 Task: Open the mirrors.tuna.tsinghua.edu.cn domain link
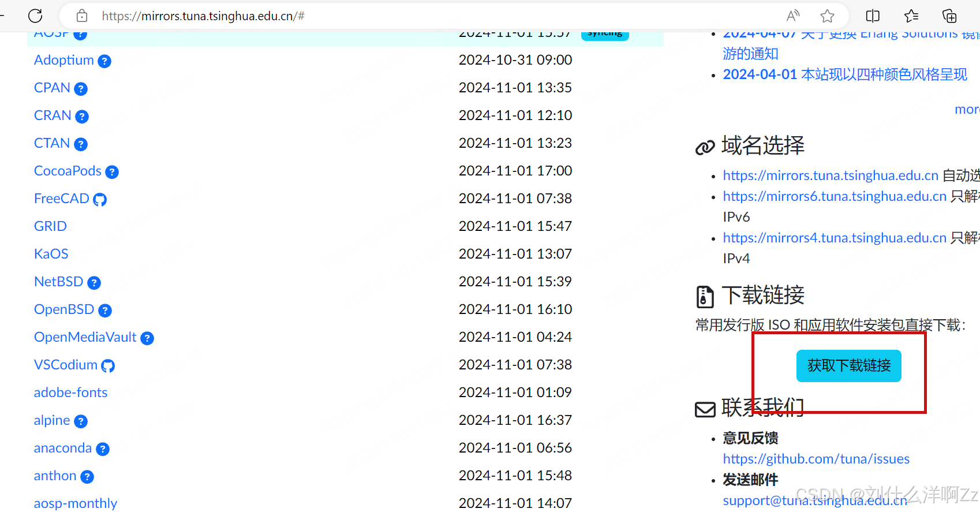click(x=831, y=175)
